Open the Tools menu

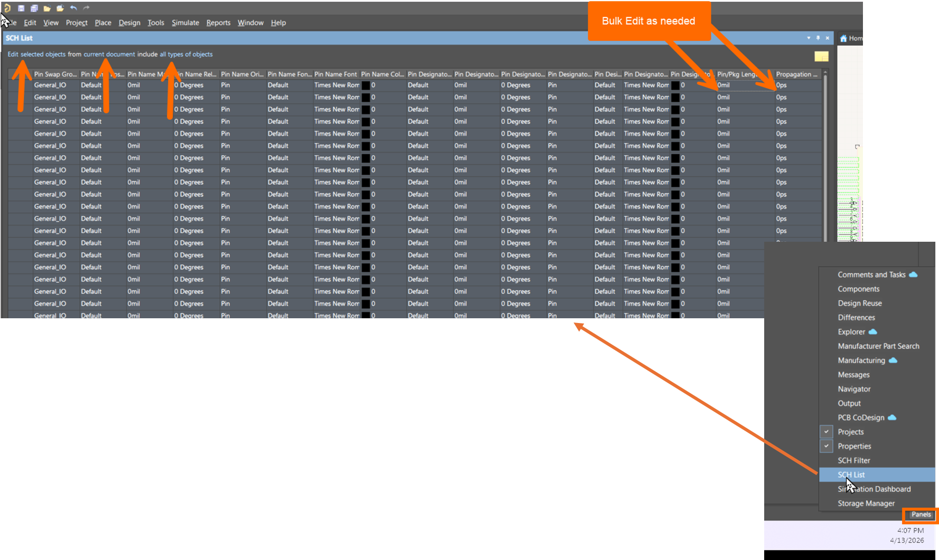point(156,23)
